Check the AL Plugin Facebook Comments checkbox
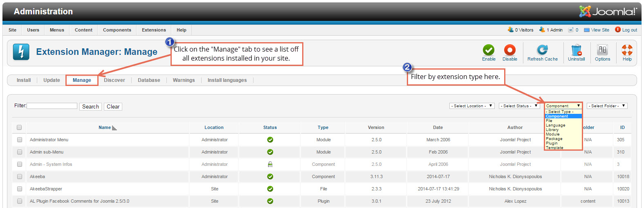The width and height of the screenshot is (644, 208). 19,201
